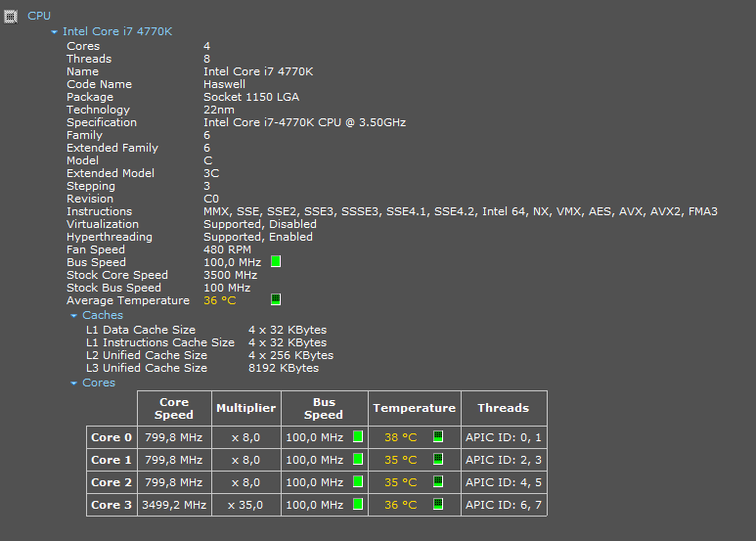This screenshot has width=756, height=541.
Task: Click APIC ID: 6, 7 threads cell
Action: pyautogui.click(x=504, y=505)
